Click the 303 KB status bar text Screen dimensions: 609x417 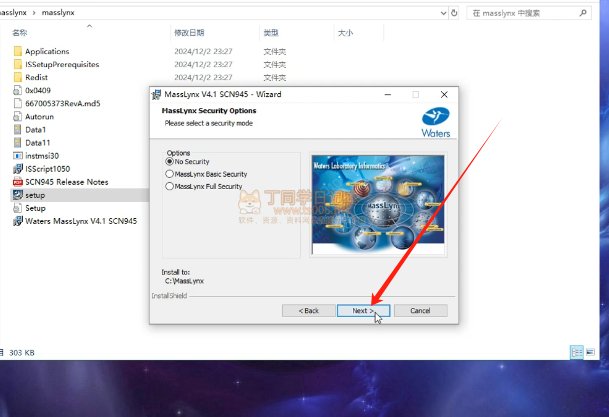coord(22,353)
